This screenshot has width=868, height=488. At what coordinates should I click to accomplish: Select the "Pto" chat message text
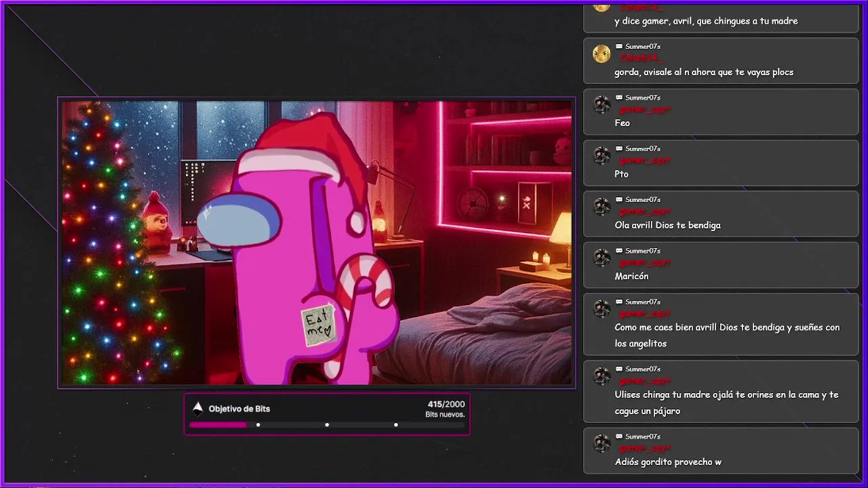(622, 174)
